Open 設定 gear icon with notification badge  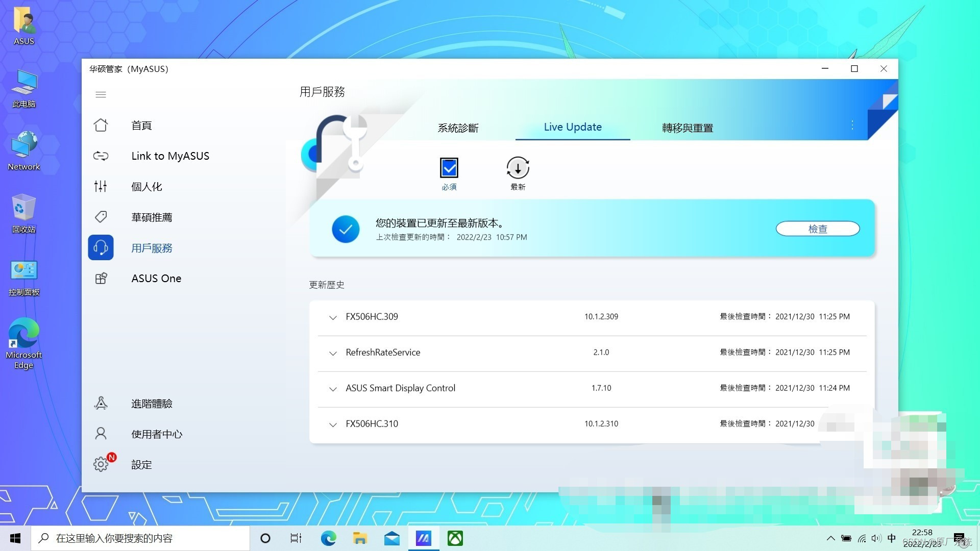pyautogui.click(x=101, y=464)
